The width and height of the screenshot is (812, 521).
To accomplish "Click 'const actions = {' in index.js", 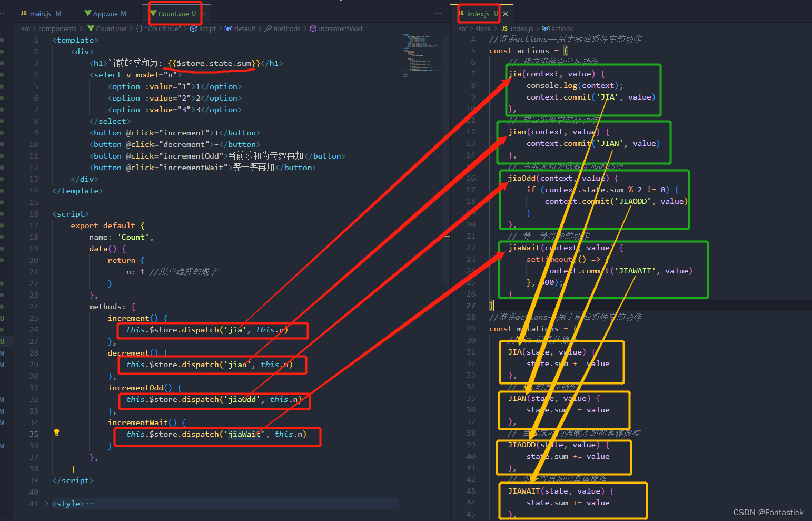I will pyautogui.click(x=529, y=51).
